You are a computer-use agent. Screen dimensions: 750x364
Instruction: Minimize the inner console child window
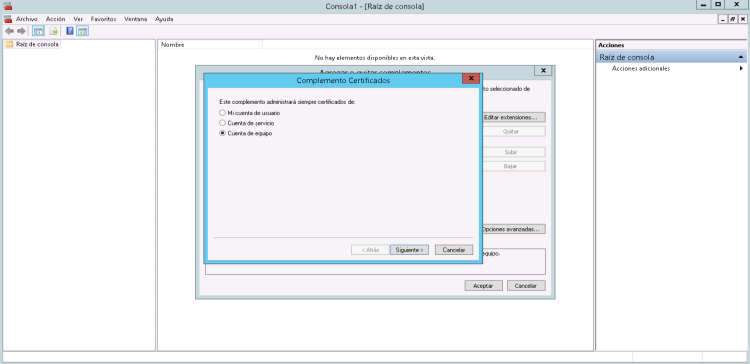point(724,19)
